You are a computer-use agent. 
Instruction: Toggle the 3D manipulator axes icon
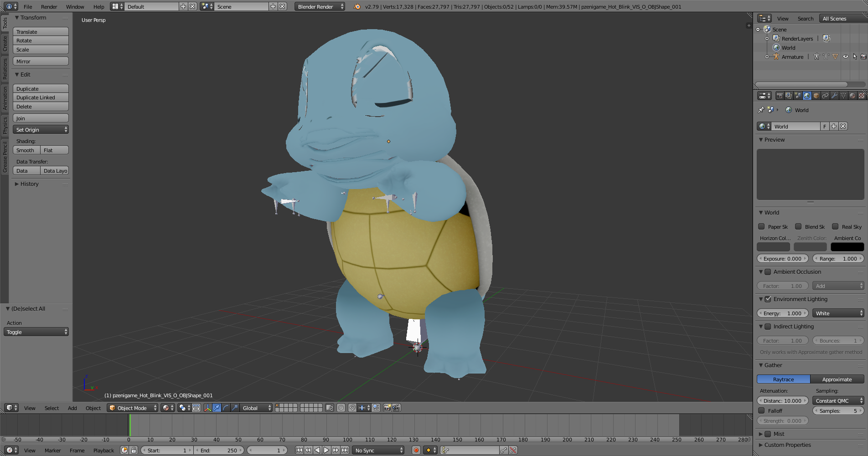(207, 408)
